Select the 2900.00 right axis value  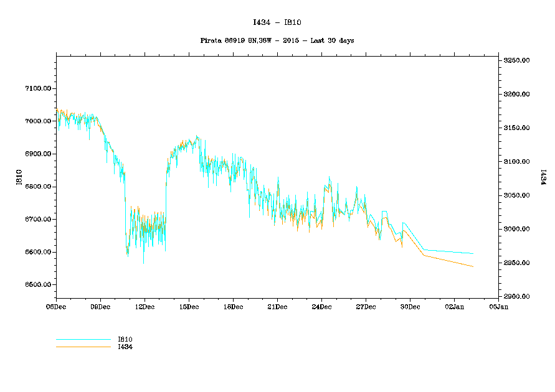point(517,297)
